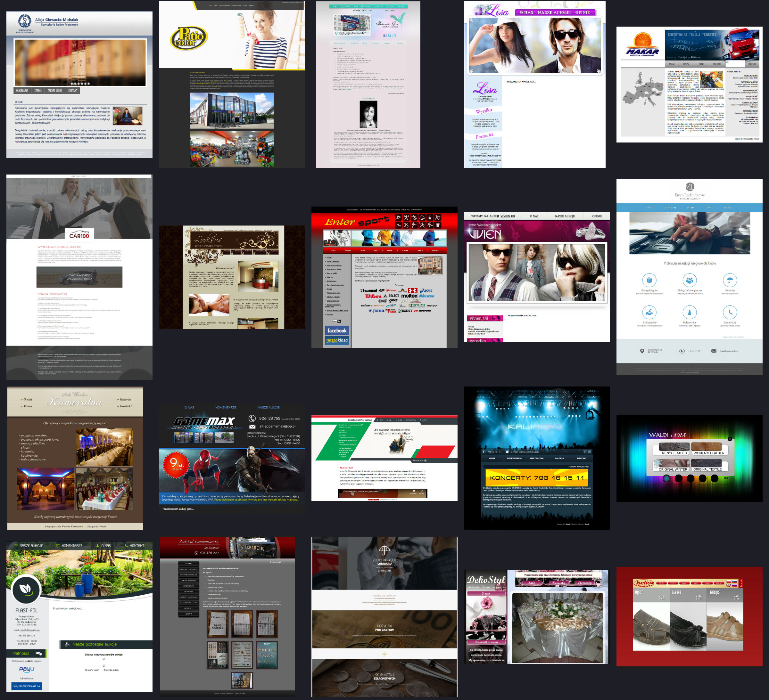
Task: Close the Waldi Ars category popup
Action: click(x=730, y=439)
